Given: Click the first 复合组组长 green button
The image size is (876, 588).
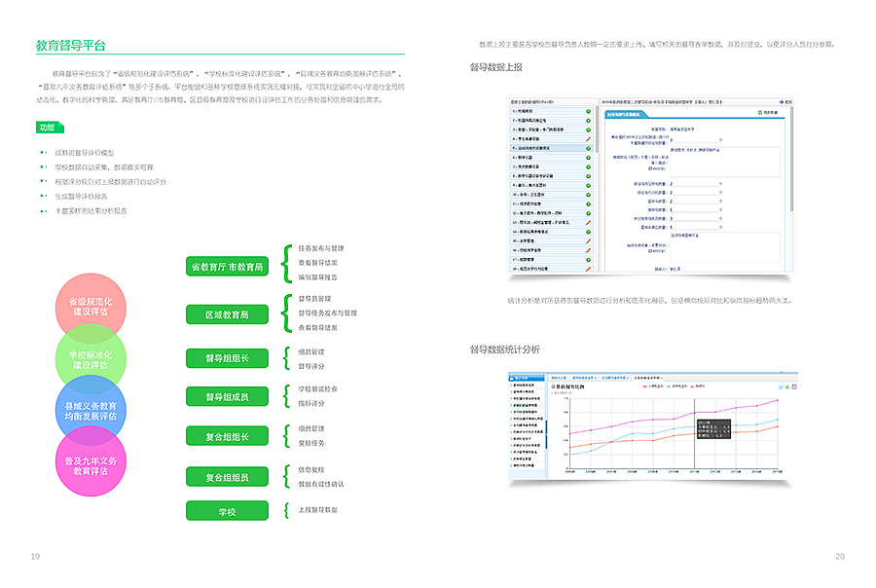Looking at the screenshot, I should [x=227, y=436].
